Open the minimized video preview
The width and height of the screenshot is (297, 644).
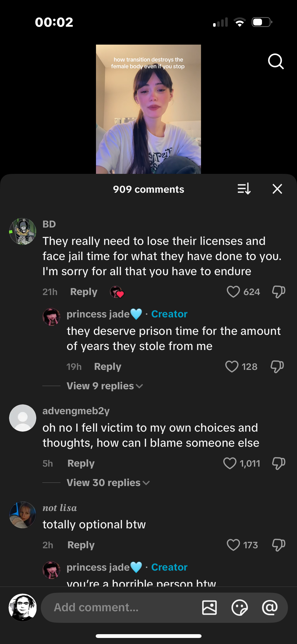(148, 109)
